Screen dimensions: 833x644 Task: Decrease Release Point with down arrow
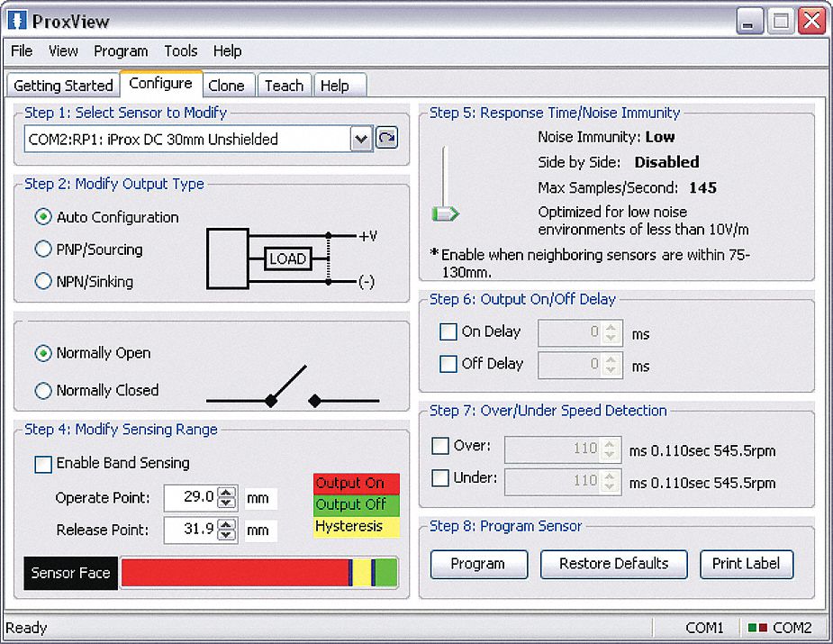pos(227,535)
